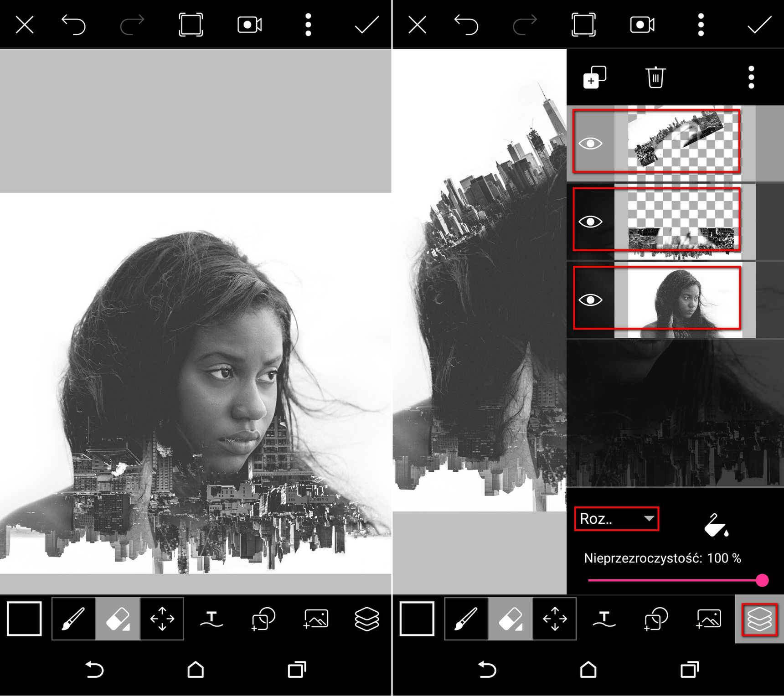Screen dimensions: 784x697
Task: Toggle visibility of the middle layer
Action: point(590,222)
